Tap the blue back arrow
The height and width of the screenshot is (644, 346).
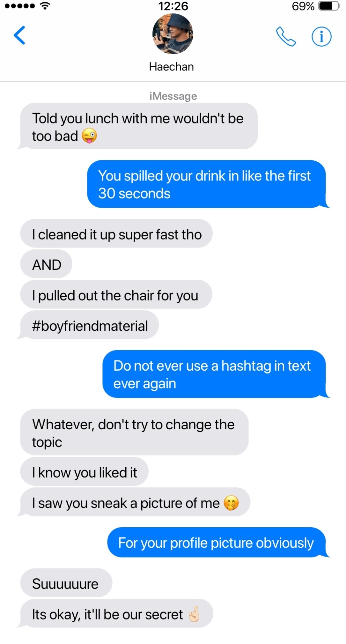19,35
